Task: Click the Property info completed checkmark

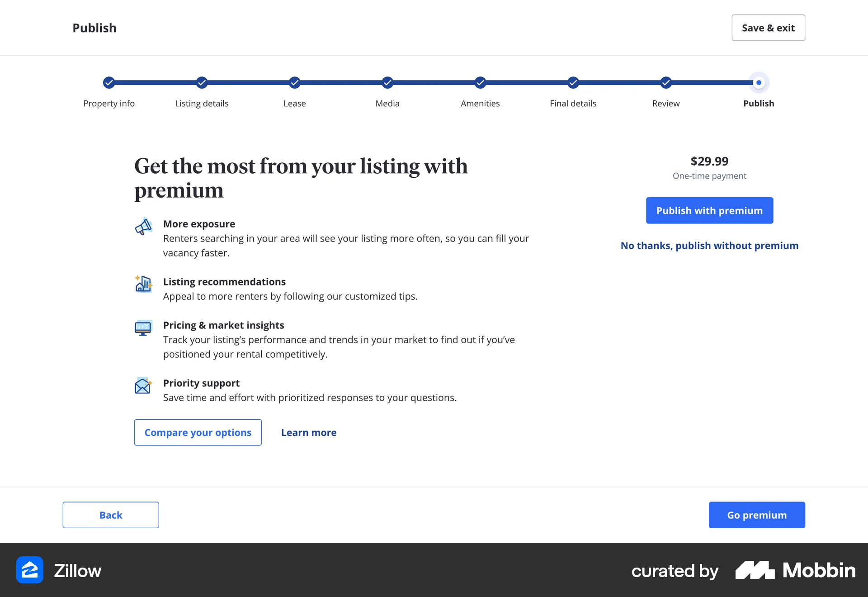Action: tap(109, 83)
